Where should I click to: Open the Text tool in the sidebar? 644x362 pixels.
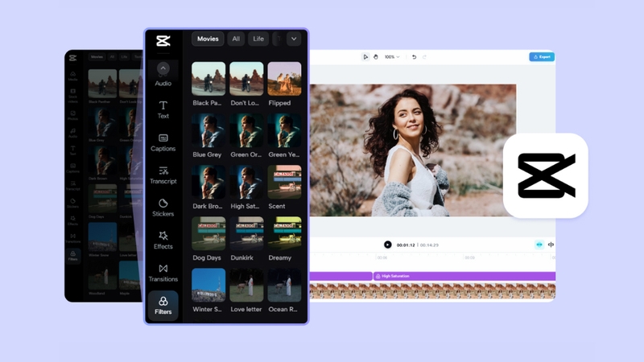point(163,110)
